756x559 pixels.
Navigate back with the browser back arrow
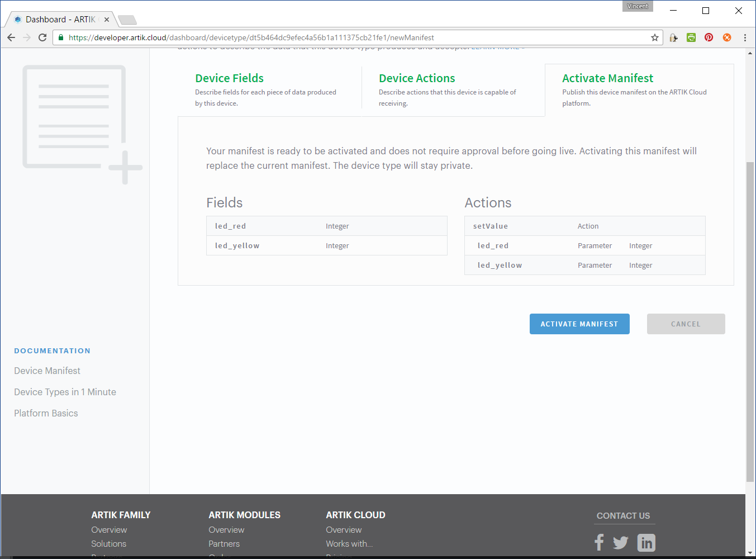[x=11, y=37]
